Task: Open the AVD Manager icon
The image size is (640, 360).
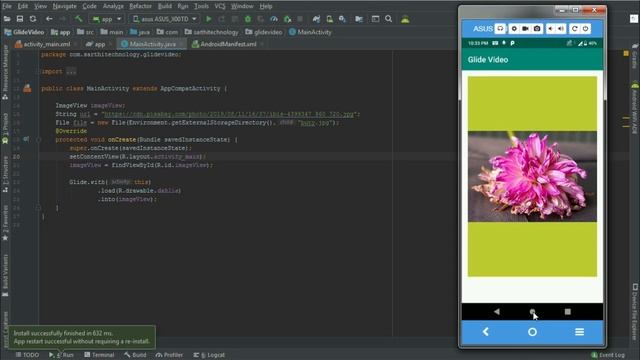Action: [329, 19]
